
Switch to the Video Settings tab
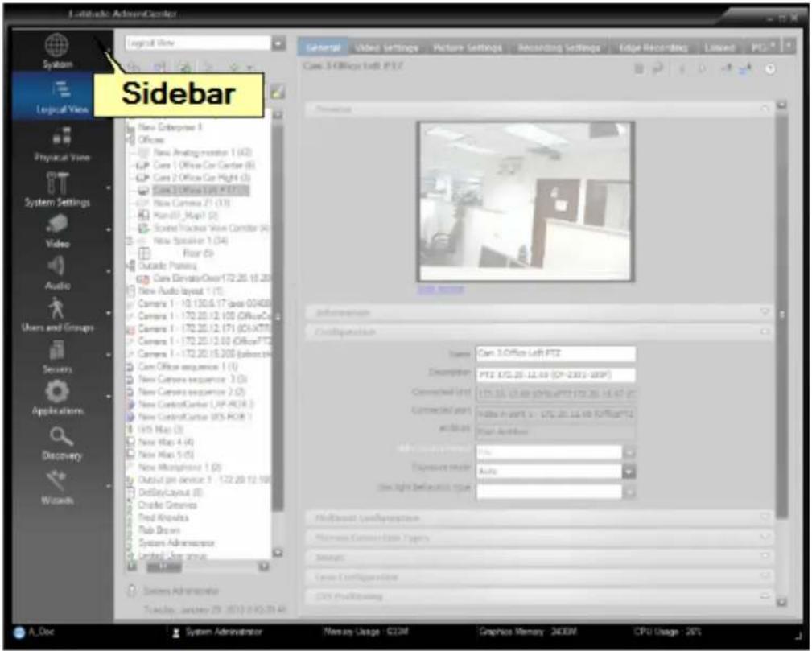coord(386,47)
